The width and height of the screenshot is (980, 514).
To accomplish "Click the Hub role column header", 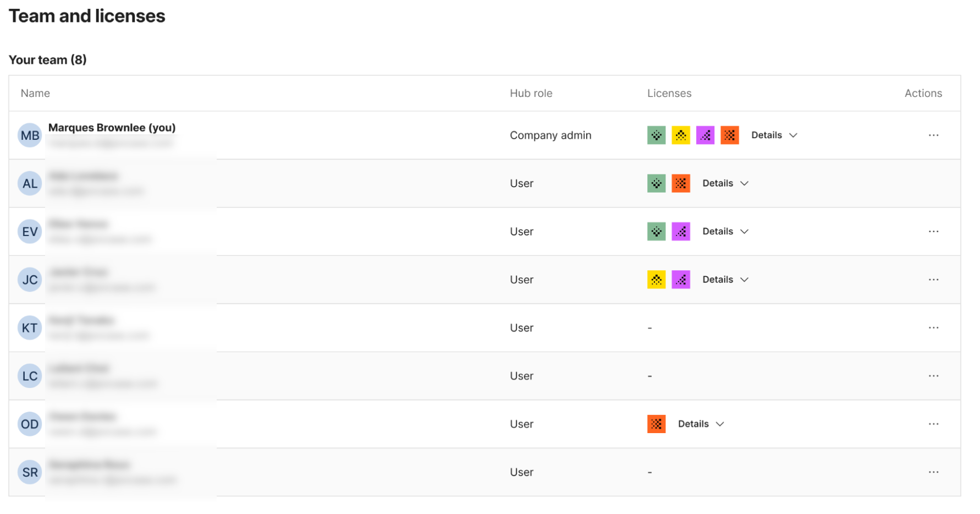I will tap(531, 93).
